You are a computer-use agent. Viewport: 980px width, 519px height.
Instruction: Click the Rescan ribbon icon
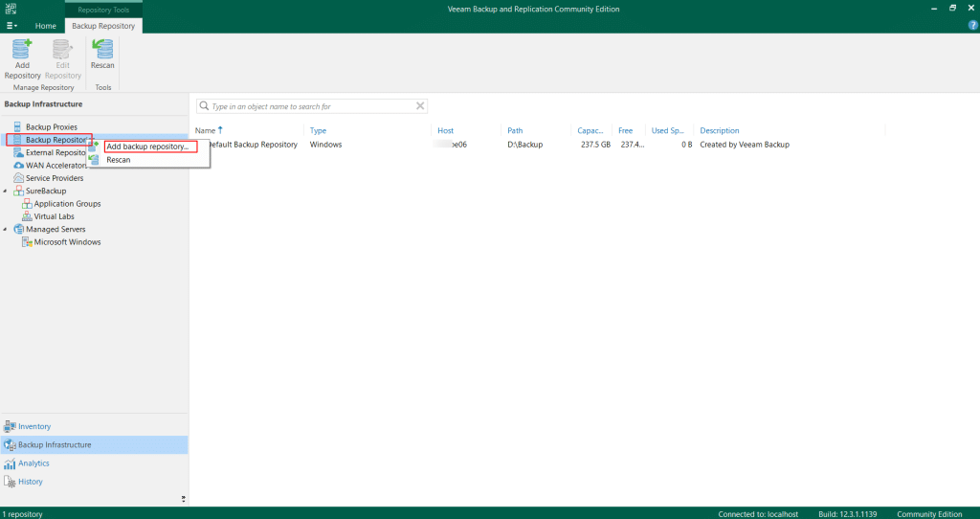[102, 49]
